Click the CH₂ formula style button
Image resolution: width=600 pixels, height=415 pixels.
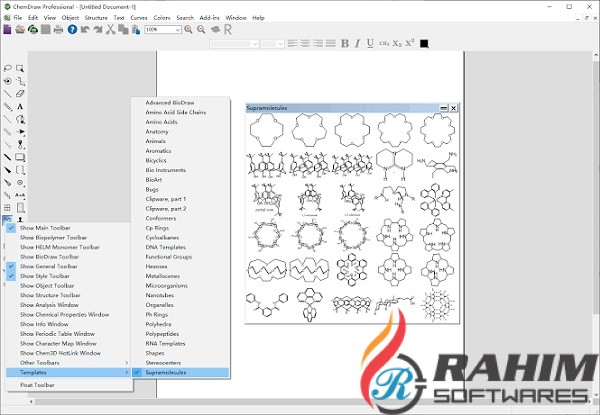[384, 44]
